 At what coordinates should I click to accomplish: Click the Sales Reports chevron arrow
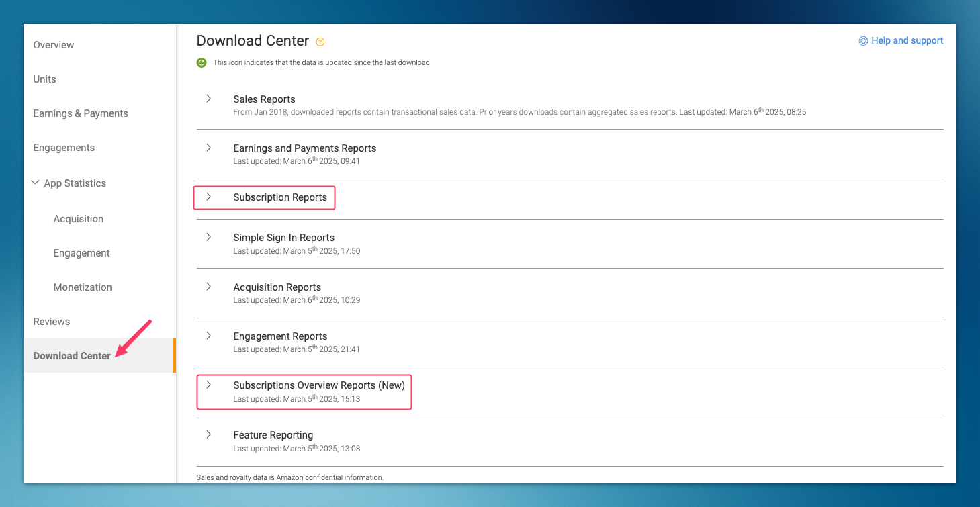coord(208,99)
